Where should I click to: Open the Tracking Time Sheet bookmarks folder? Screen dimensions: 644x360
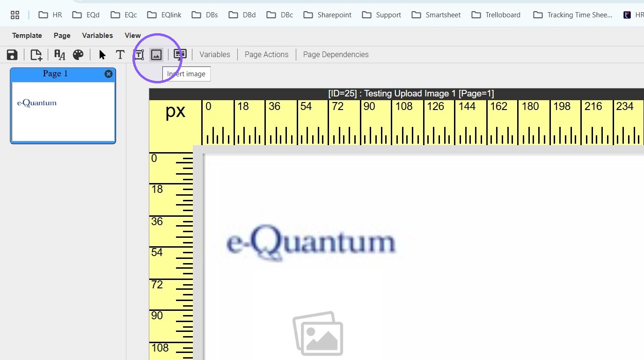click(573, 15)
